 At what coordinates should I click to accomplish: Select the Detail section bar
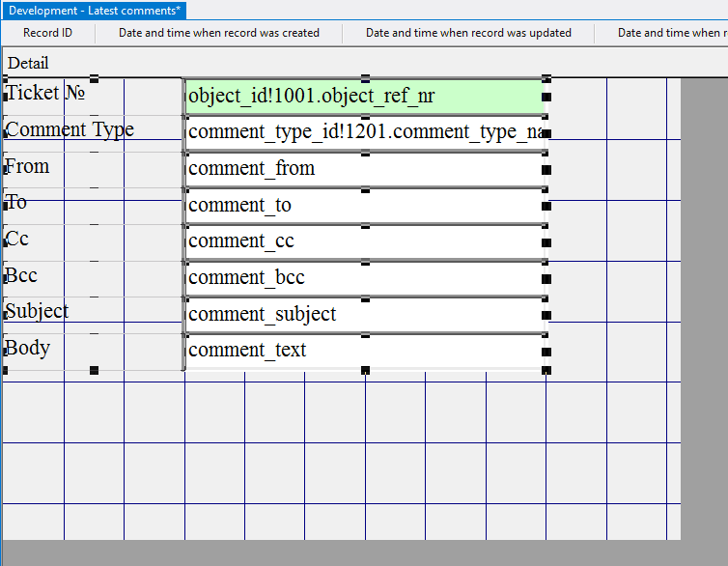pos(28,63)
